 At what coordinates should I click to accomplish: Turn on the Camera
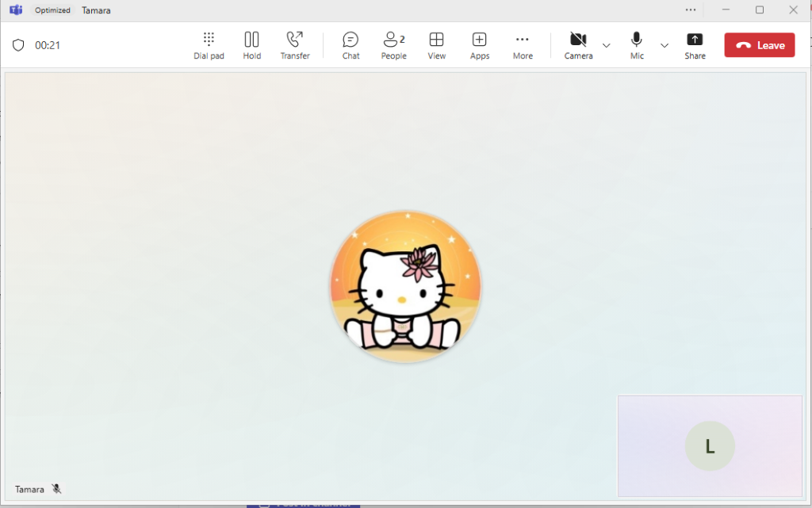(578, 45)
